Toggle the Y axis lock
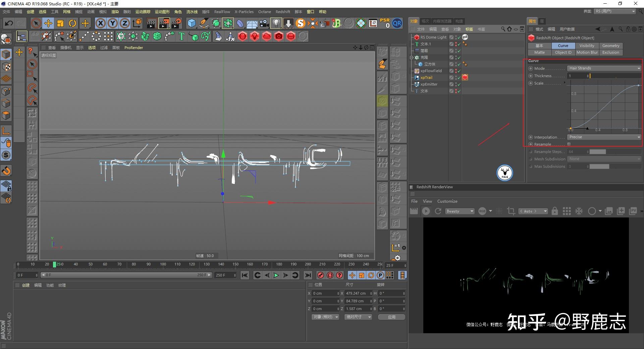The width and height of the screenshot is (644, 349). tap(113, 23)
